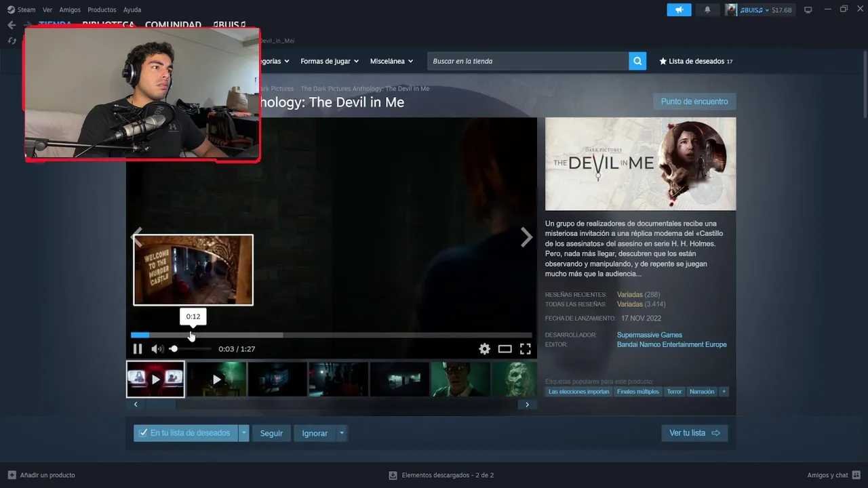Seek the video progress bar

[331, 335]
